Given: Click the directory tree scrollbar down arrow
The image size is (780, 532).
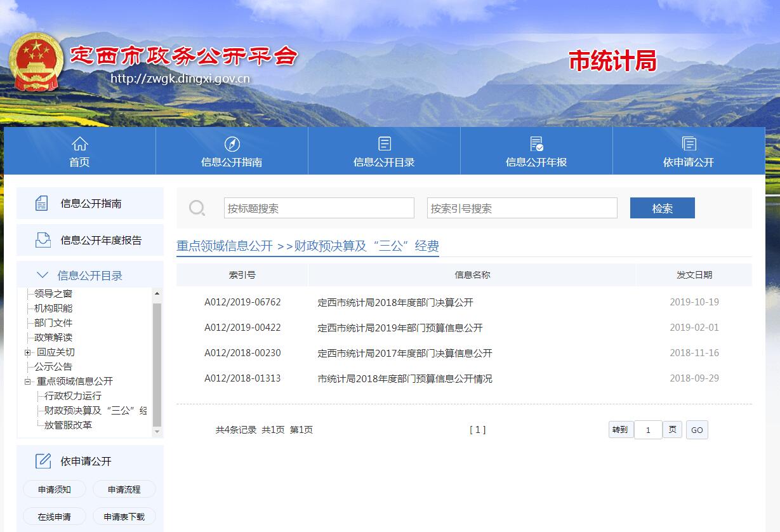Looking at the screenshot, I should 157,432.
